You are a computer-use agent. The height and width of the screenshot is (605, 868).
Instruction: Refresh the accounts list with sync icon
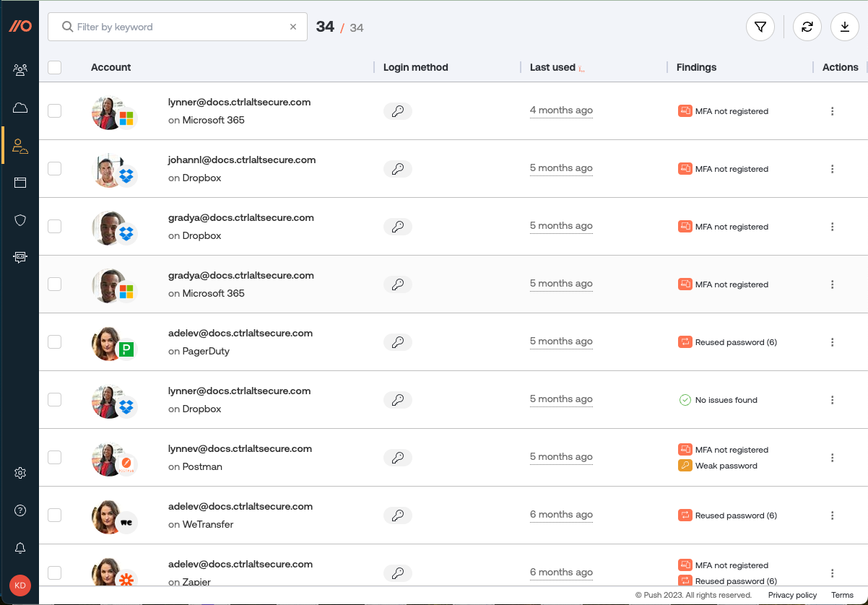807,26
